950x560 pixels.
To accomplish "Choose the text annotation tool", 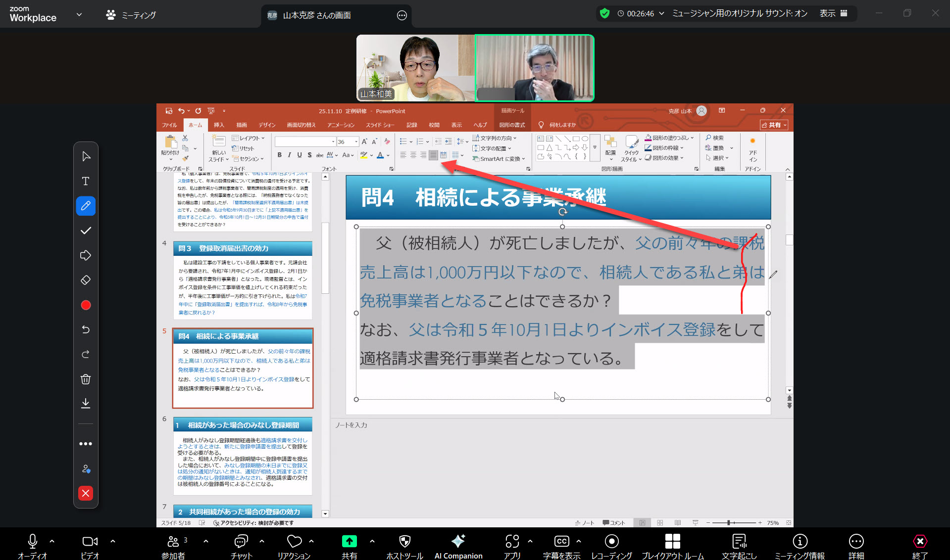I will point(86,181).
